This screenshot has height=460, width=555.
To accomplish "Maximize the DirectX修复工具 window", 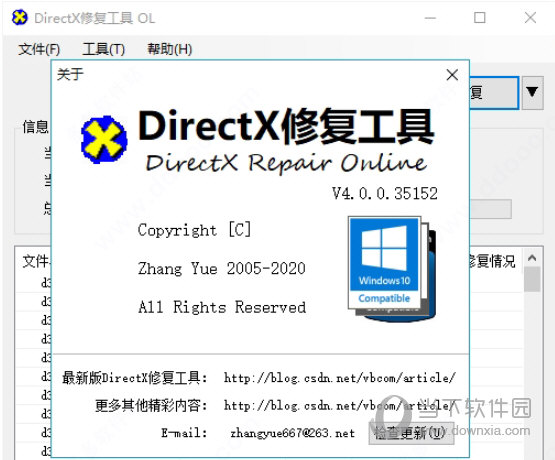I will click(480, 18).
